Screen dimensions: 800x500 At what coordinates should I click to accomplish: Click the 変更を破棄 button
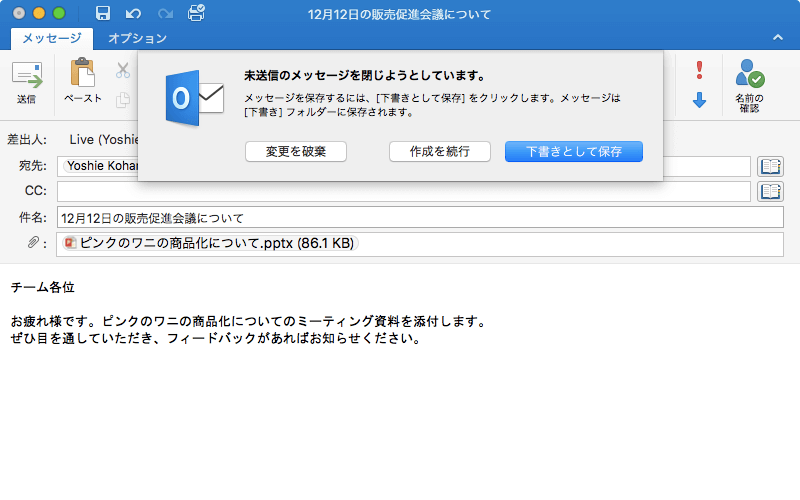[296, 152]
